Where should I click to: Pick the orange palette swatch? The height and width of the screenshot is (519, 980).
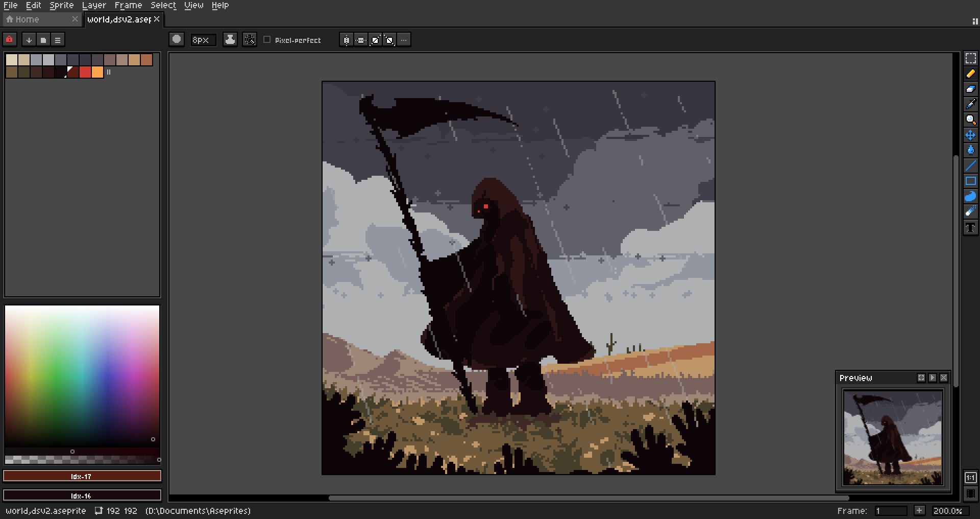(x=97, y=72)
